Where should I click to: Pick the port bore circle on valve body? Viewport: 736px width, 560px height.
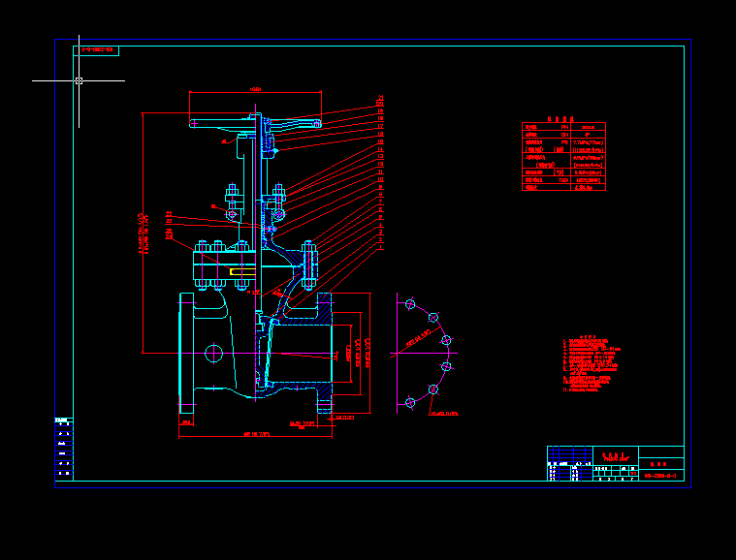point(213,354)
